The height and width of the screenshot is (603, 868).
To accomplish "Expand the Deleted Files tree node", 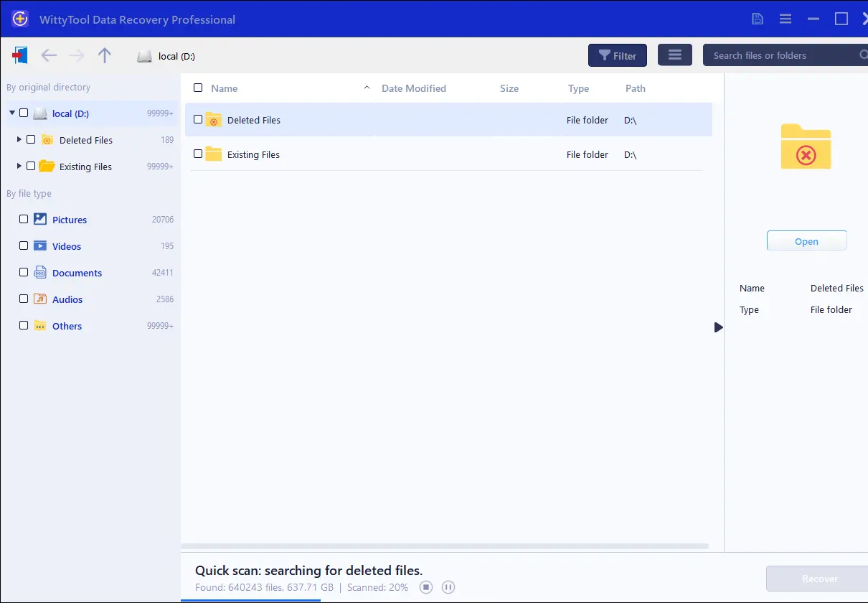I will click(x=19, y=139).
